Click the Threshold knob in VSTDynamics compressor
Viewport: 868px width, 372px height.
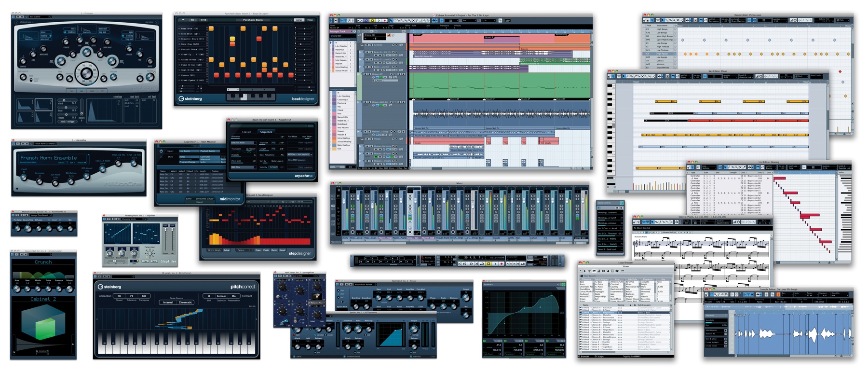click(348, 329)
